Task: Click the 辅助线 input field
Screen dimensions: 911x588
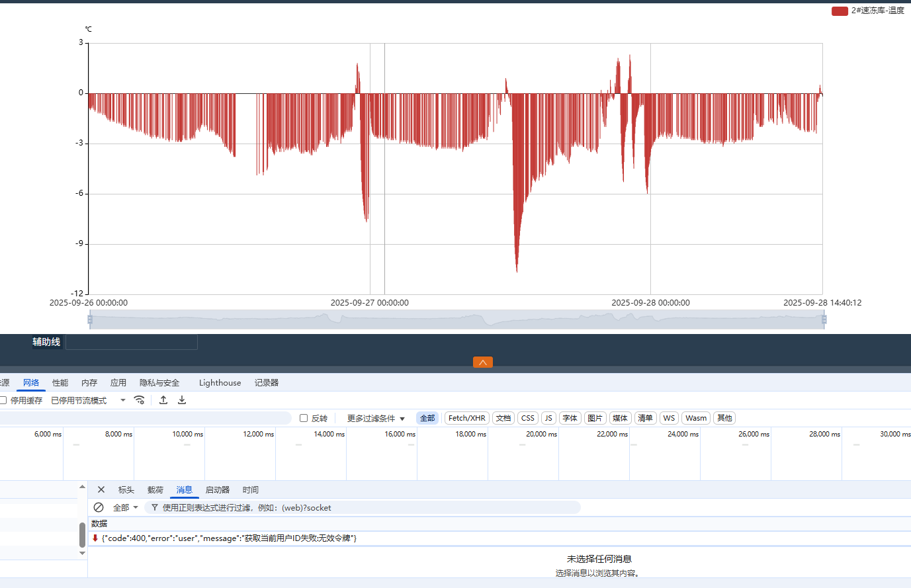Action: [131, 342]
